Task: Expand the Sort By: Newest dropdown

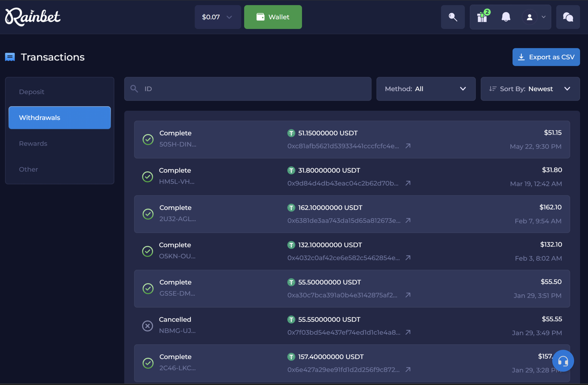Action: coord(530,89)
